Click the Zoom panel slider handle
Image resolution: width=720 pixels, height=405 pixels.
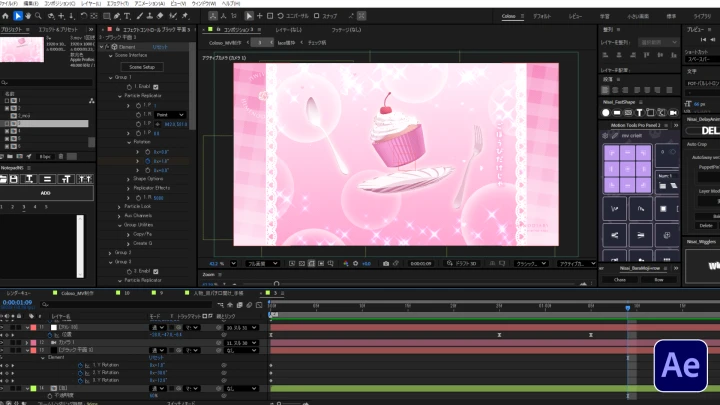pyautogui.click(x=276, y=284)
